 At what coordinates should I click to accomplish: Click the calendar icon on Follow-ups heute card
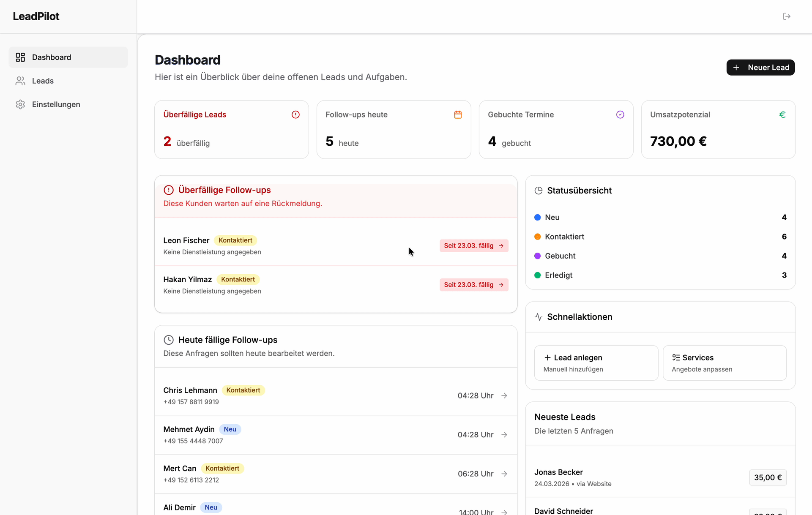tap(458, 114)
